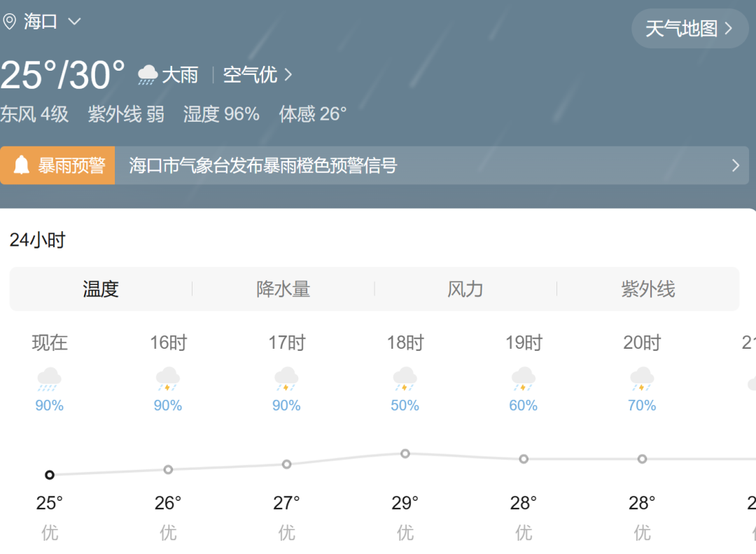Expand the warning banner chevron arrow
Viewport: 756px width, 554px height.
(735, 165)
